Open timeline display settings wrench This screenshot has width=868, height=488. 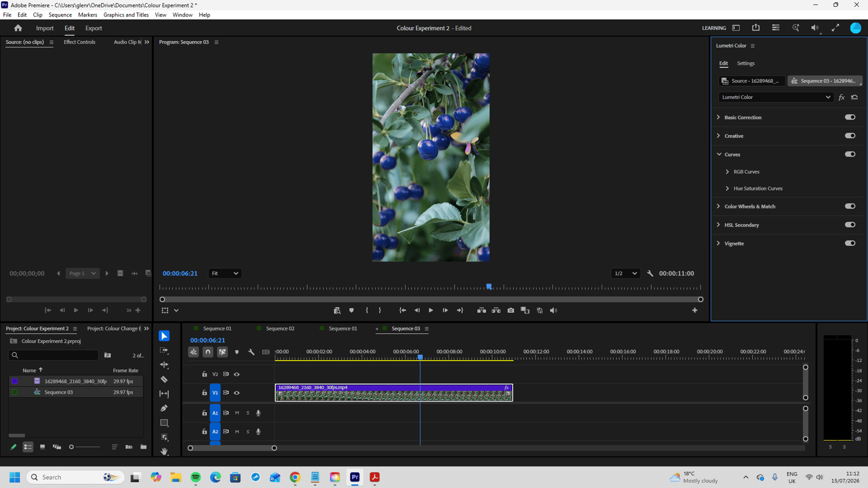(x=251, y=352)
